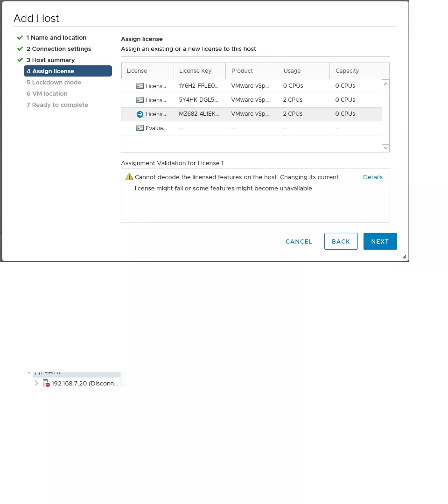Click the 0 CPUs usage cell in the 1Y6H2 row
The height and width of the screenshot is (504, 448).
293,86
